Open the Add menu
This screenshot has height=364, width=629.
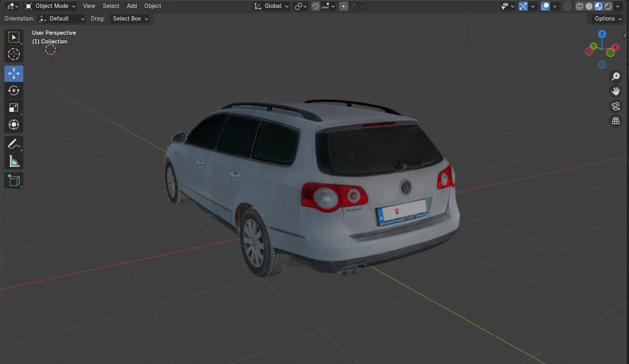pyautogui.click(x=132, y=6)
